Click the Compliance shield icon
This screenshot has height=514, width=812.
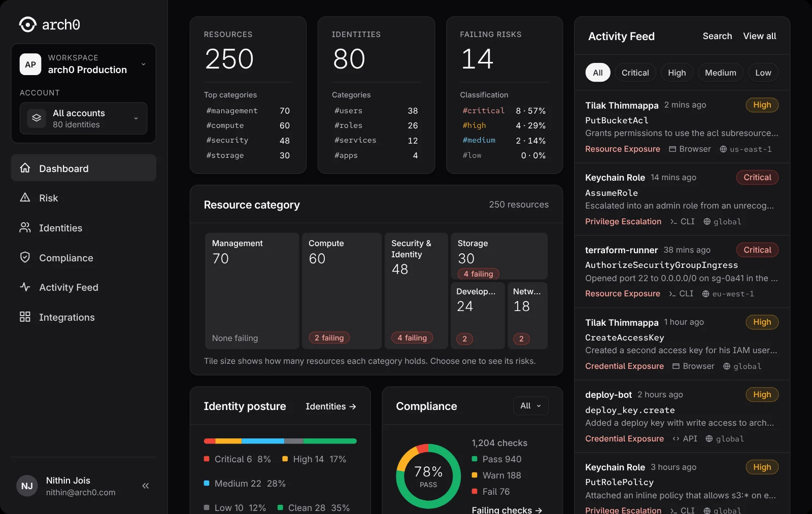pyautogui.click(x=25, y=257)
